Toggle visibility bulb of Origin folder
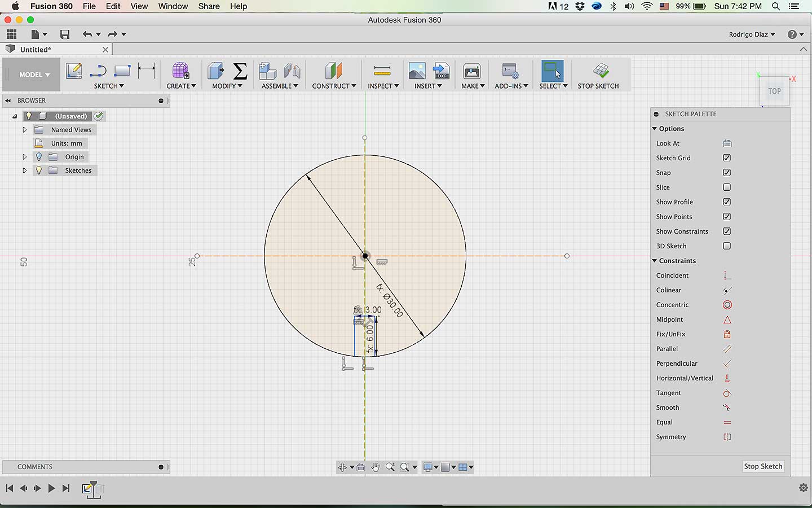The width and height of the screenshot is (812, 508). click(39, 157)
